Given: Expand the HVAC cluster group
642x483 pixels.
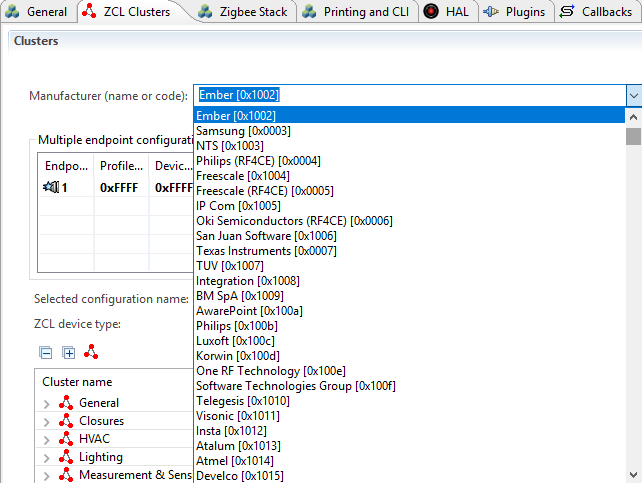Looking at the screenshot, I should pyautogui.click(x=47, y=440).
